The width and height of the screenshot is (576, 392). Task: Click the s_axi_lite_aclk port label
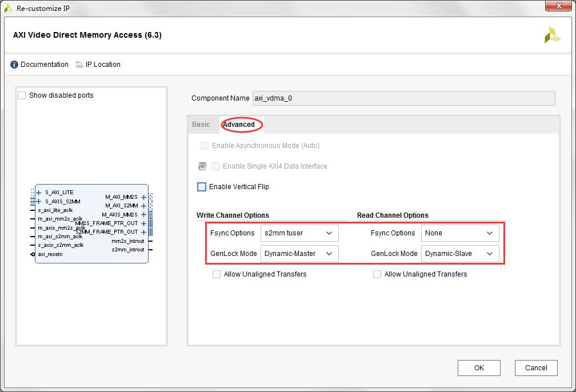(x=55, y=210)
